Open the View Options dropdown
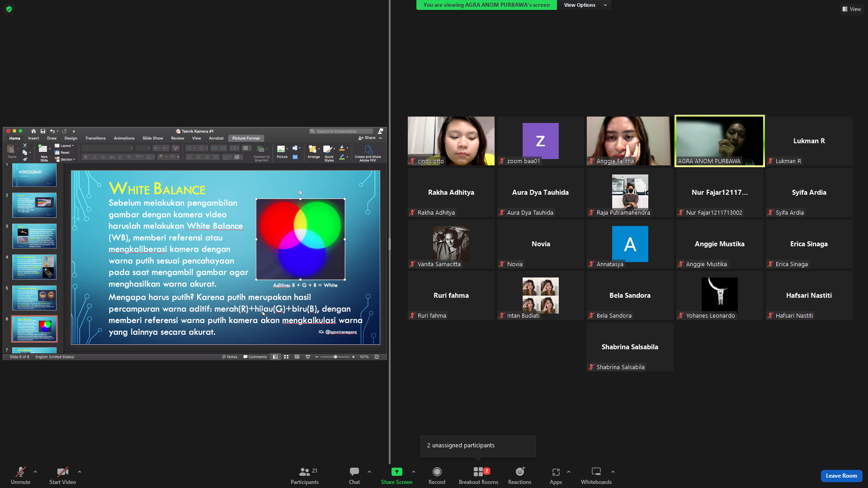The image size is (868, 488). [x=585, y=5]
